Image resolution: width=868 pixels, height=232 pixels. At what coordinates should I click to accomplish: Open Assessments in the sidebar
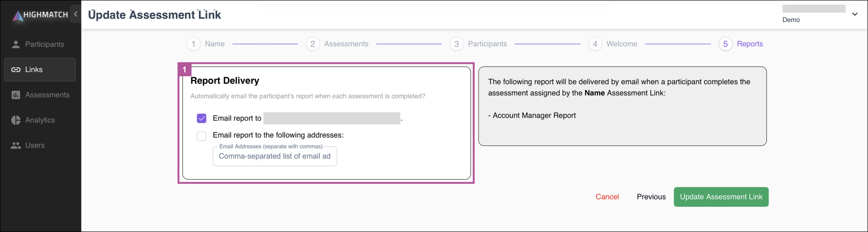point(40,95)
